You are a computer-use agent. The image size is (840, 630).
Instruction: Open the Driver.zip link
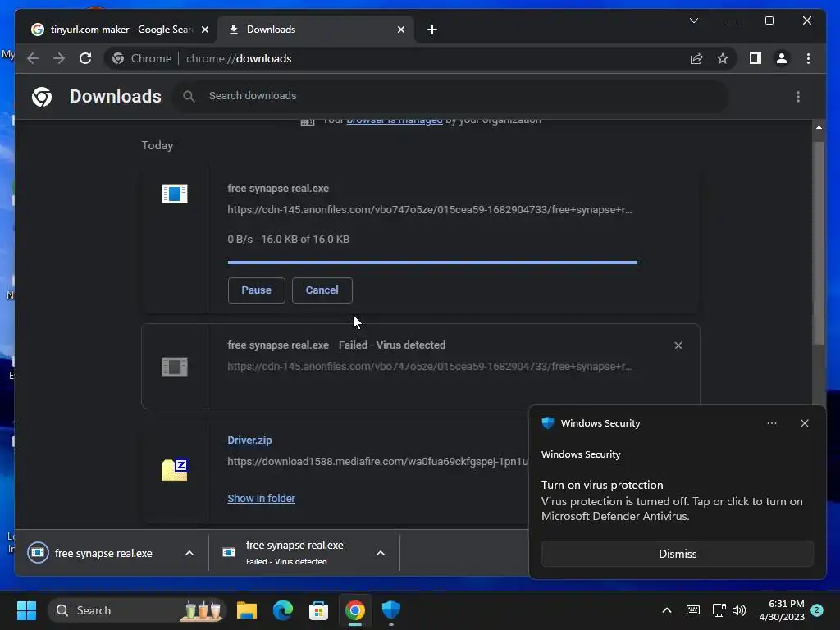pyautogui.click(x=249, y=441)
